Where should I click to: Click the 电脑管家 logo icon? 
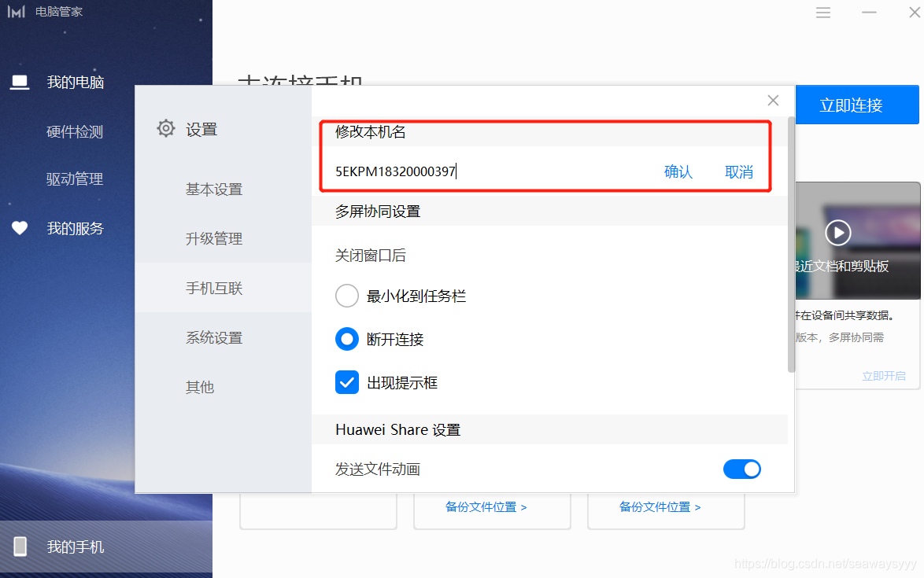[16, 12]
